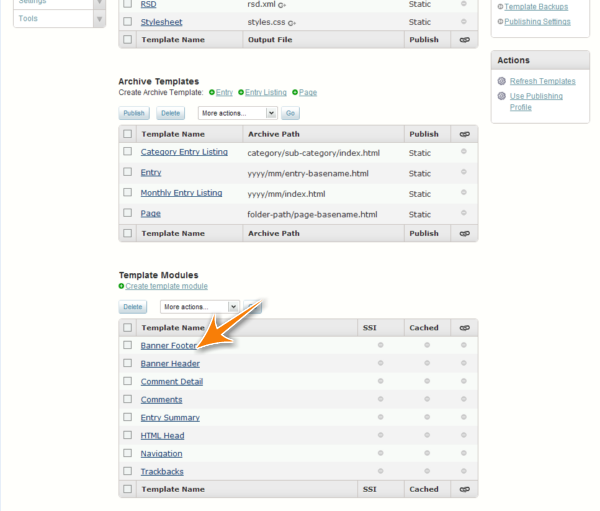Click link status dot in Monthly Entry Listing row

click(464, 192)
